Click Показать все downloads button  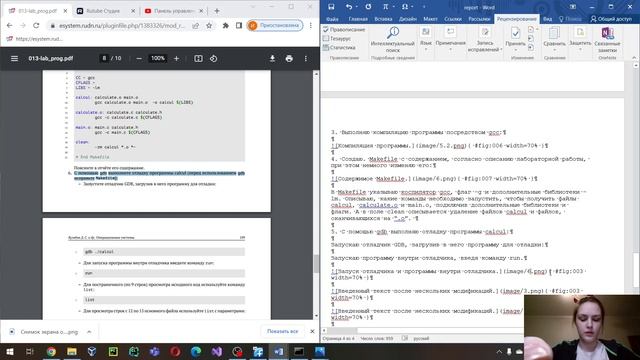point(282,331)
